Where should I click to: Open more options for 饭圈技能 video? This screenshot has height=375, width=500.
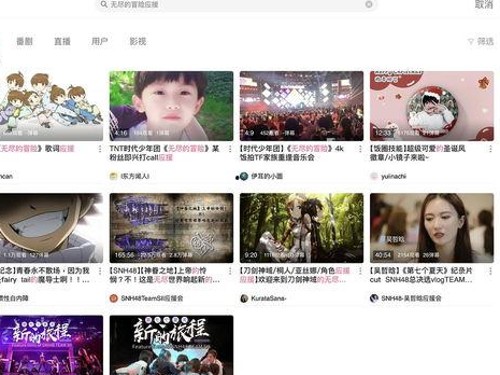pyautogui.click(x=490, y=149)
